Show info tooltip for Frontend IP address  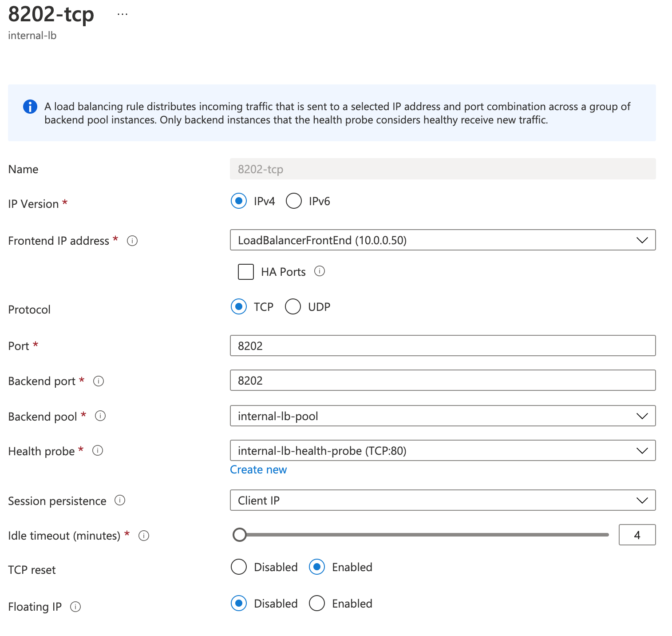132,241
